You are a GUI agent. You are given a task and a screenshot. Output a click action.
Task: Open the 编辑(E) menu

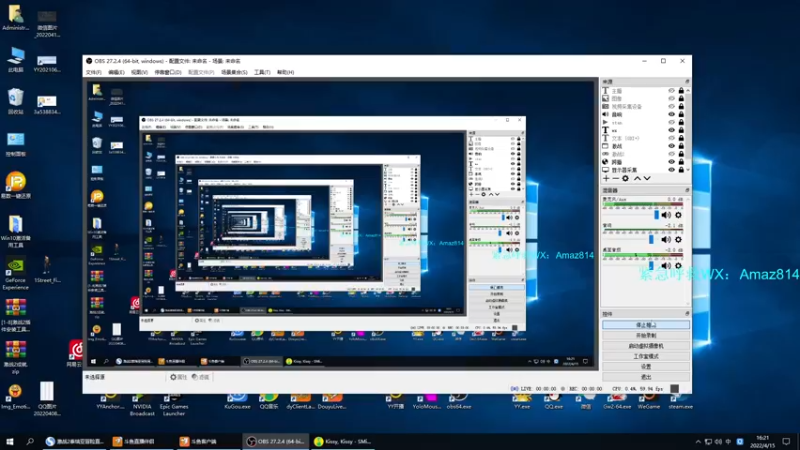pyautogui.click(x=116, y=72)
